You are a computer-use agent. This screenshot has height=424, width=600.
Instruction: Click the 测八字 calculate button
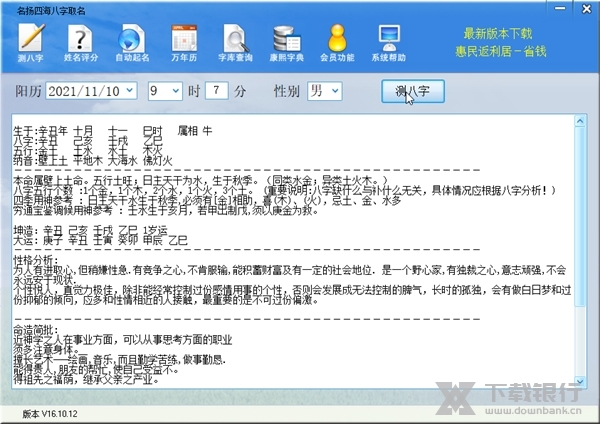413,91
